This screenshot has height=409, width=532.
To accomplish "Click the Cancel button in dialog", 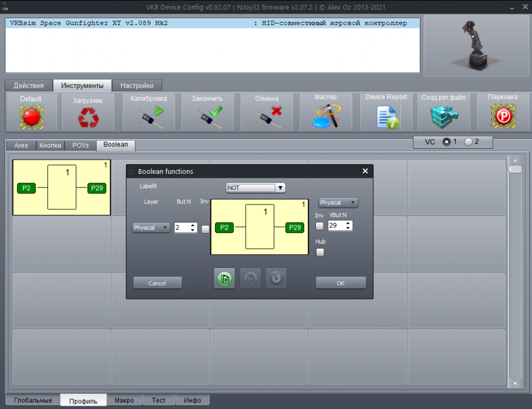I will click(157, 283).
